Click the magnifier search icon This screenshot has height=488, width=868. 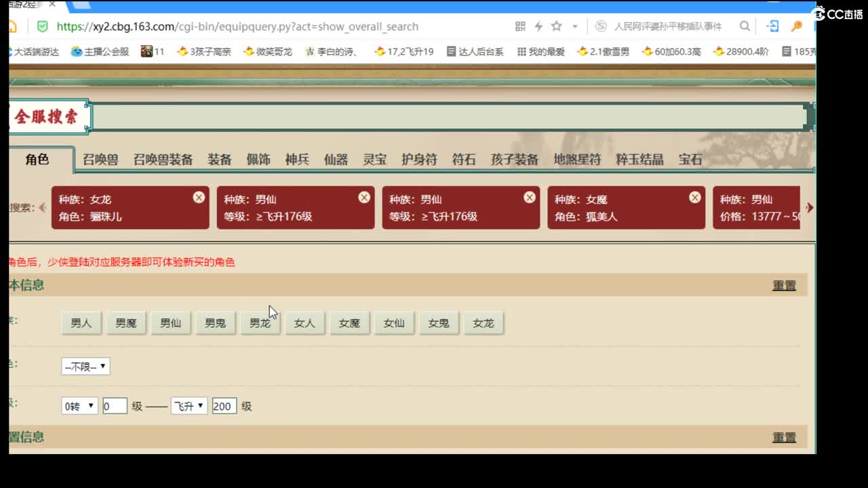(745, 26)
